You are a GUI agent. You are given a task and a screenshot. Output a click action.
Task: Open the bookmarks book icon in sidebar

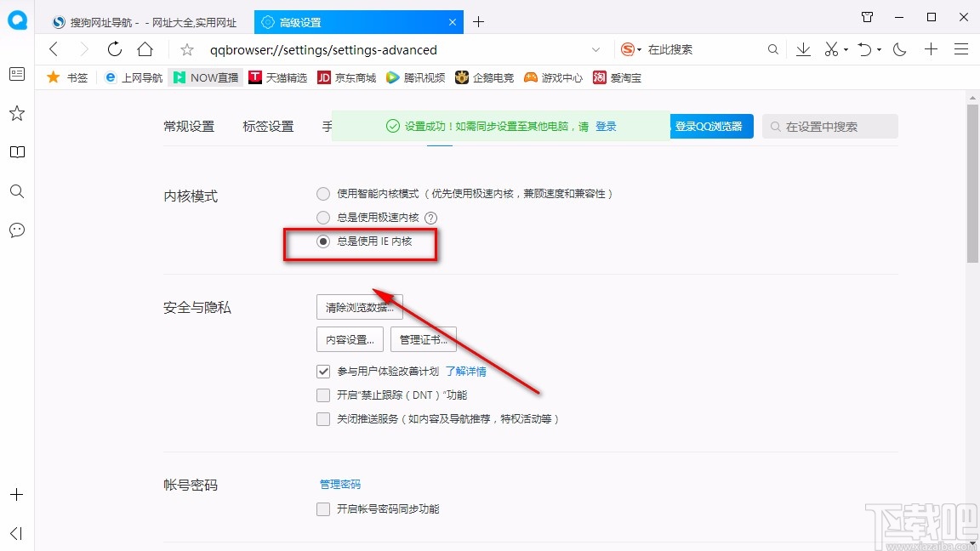point(17,152)
